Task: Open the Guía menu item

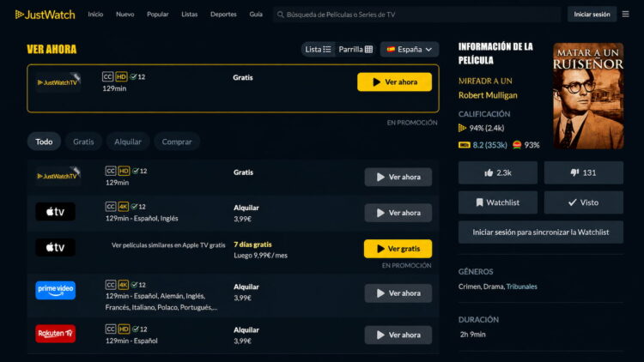Action: coord(256,15)
